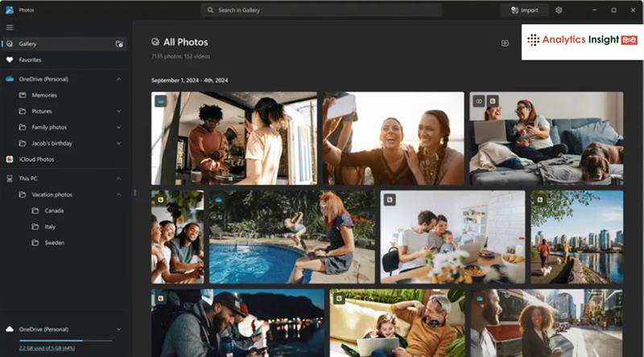Click the badge on the night photo
644x357 pixels.
[x=160, y=298]
